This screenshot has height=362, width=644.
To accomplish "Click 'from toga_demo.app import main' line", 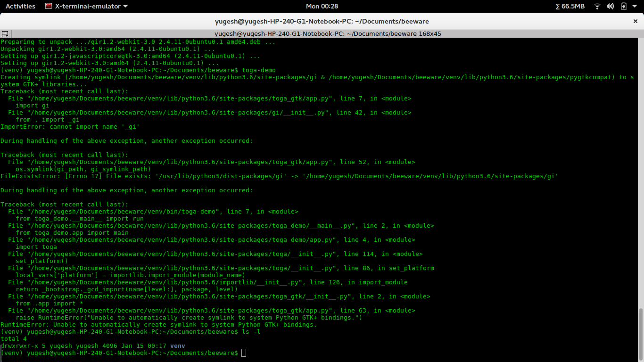I will (x=72, y=233).
